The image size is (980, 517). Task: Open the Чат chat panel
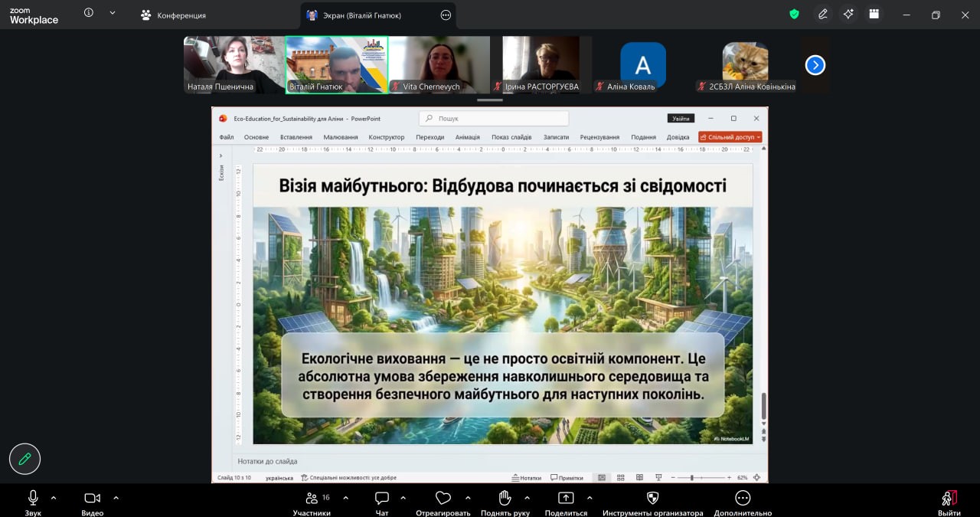tap(382, 502)
